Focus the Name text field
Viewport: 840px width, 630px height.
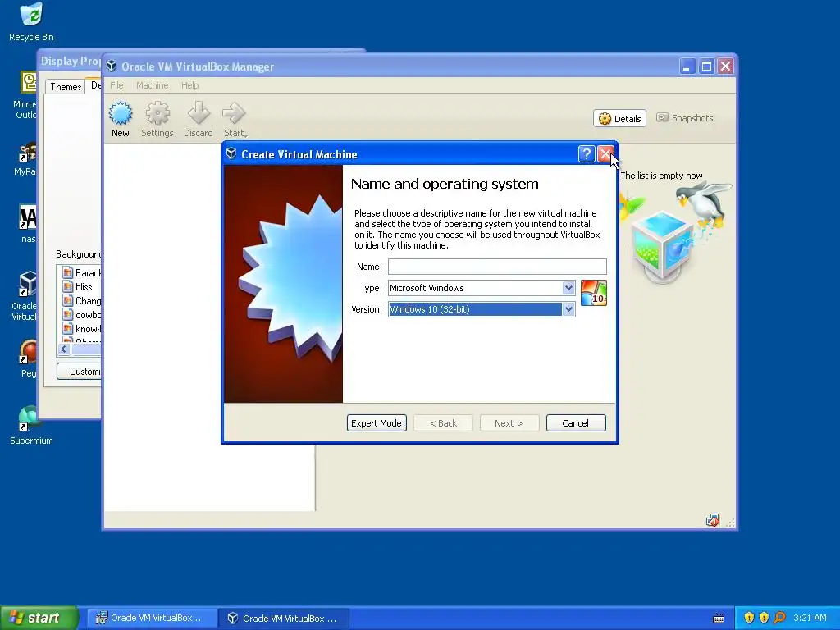[x=497, y=267]
